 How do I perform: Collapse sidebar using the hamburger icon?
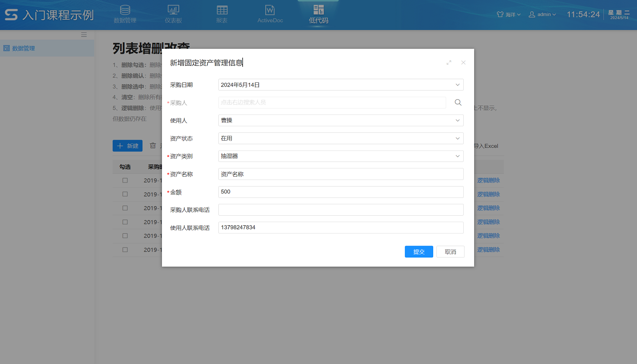pos(84,34)
